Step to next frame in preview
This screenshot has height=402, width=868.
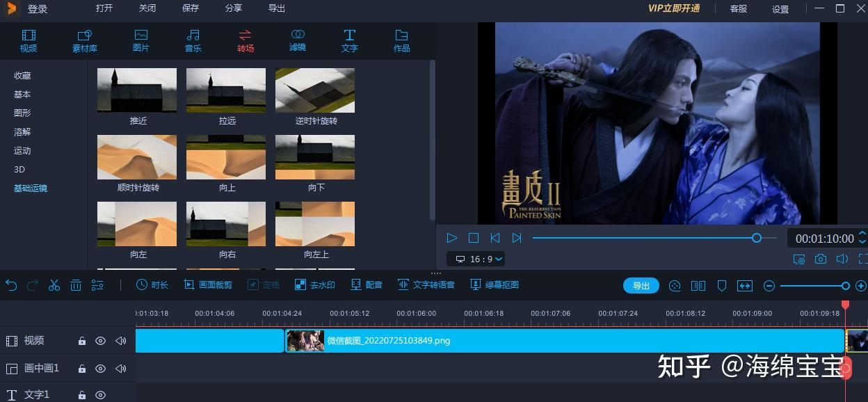(x=517, y=238)
